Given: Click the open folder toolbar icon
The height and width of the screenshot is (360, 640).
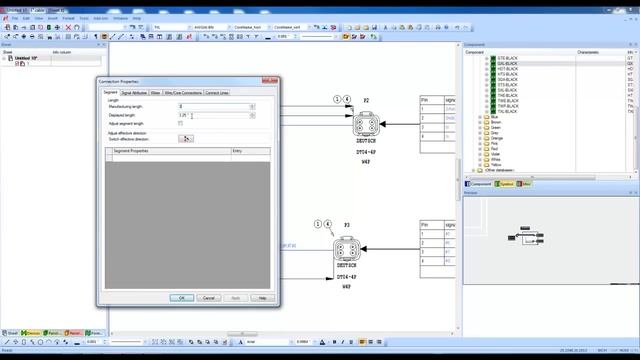Looking at the screenshot, I should coord(358,27).
